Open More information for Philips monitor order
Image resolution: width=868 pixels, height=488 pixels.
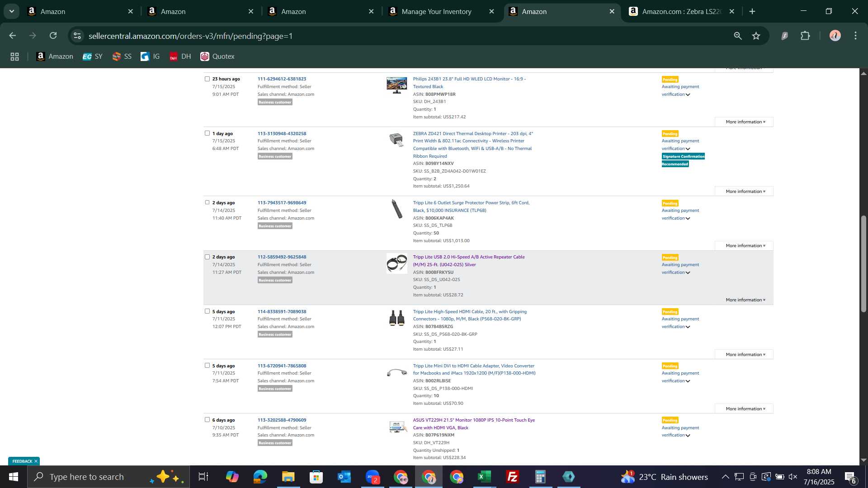(744, 122)
